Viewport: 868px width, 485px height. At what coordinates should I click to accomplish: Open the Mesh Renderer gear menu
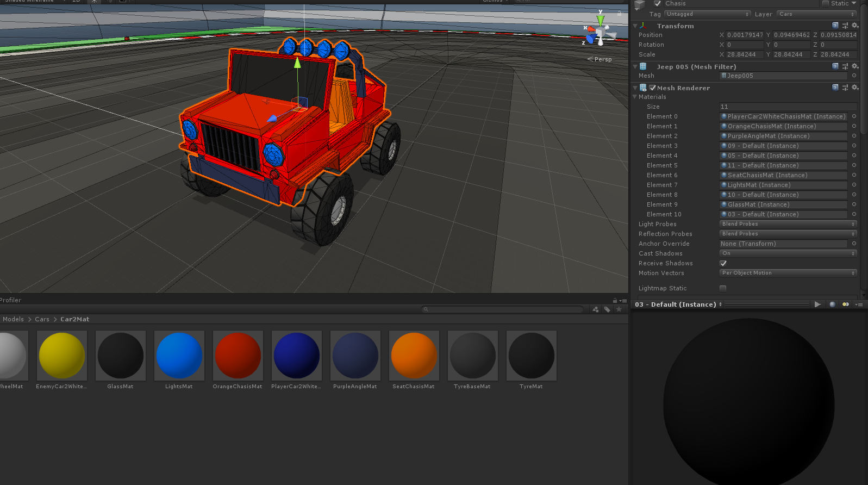click(x=855, y=88)
